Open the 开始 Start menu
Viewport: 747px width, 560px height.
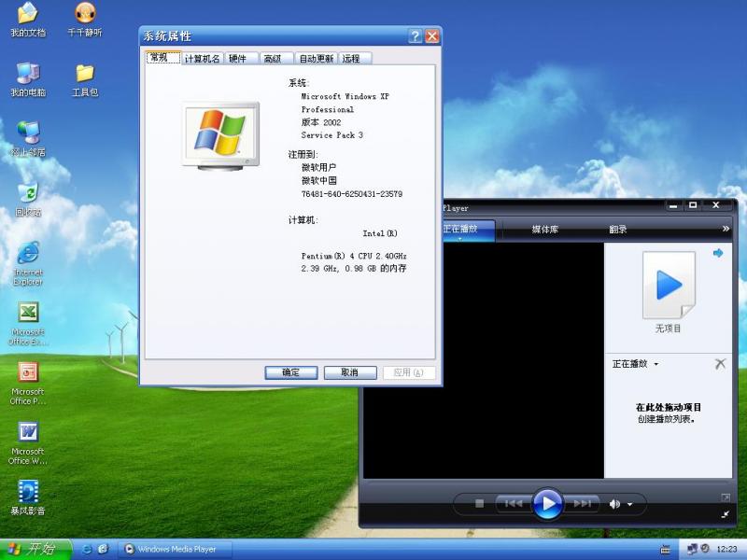tap(36, 549)
